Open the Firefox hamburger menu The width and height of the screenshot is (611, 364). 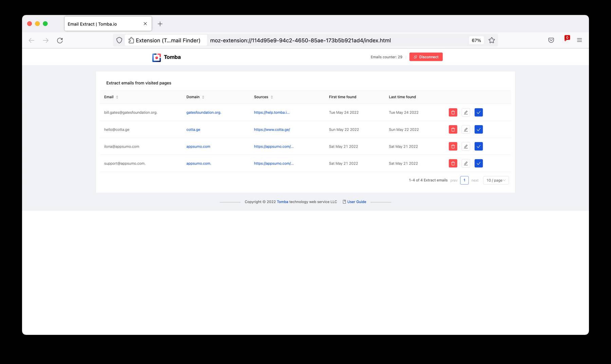point(579,40)
